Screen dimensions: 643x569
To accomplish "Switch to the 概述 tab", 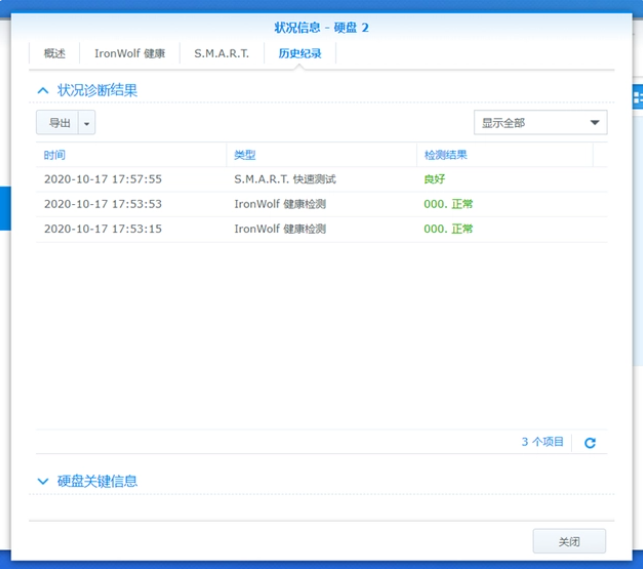I will (x=54, y=54).
